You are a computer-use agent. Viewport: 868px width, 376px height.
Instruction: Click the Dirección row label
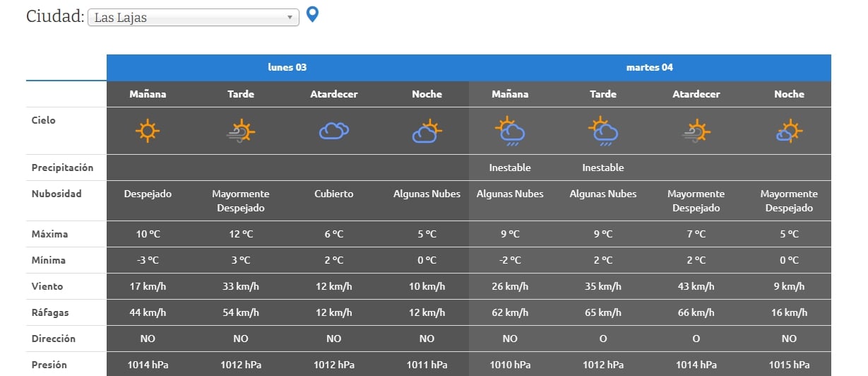[x=53, y=339]
